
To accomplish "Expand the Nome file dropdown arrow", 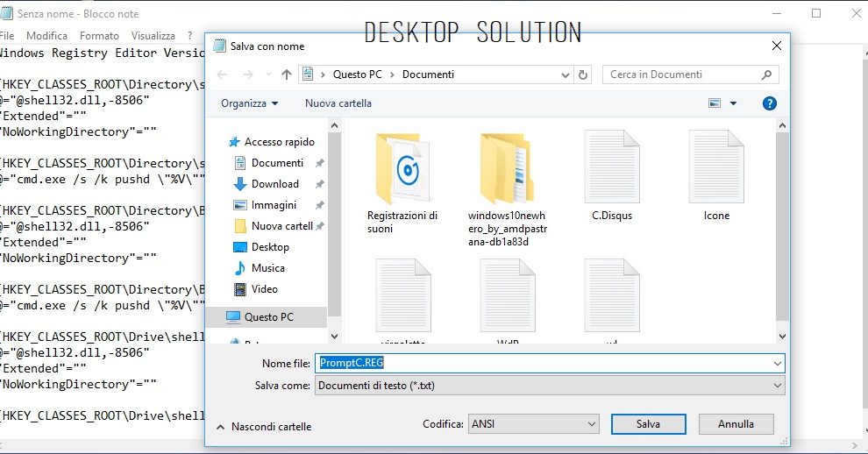I will point(777,363).
